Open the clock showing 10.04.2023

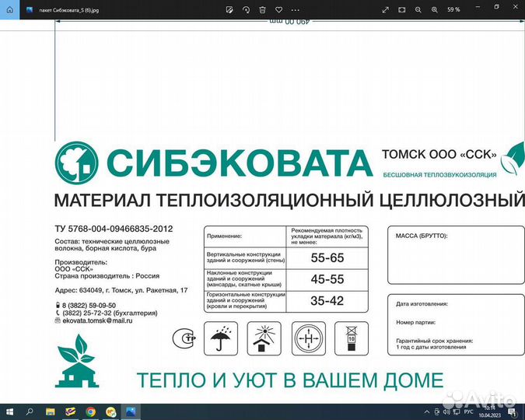tap(489, 412)
